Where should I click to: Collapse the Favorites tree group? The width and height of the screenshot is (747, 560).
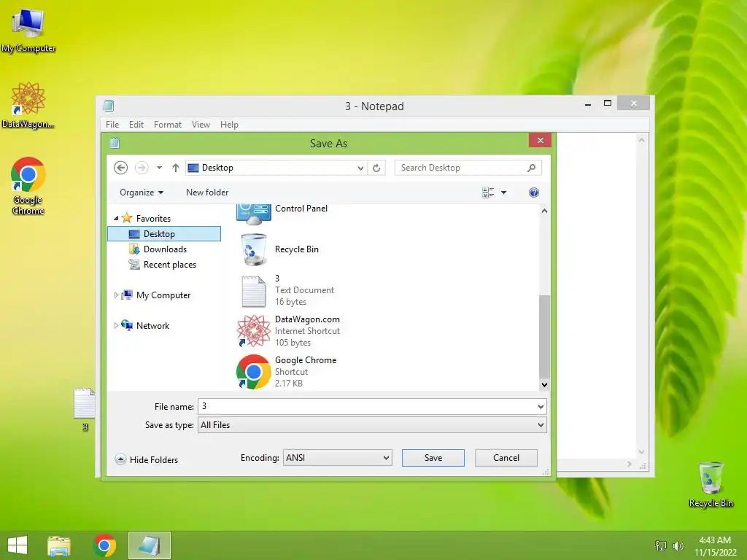[x=116, y=218]
